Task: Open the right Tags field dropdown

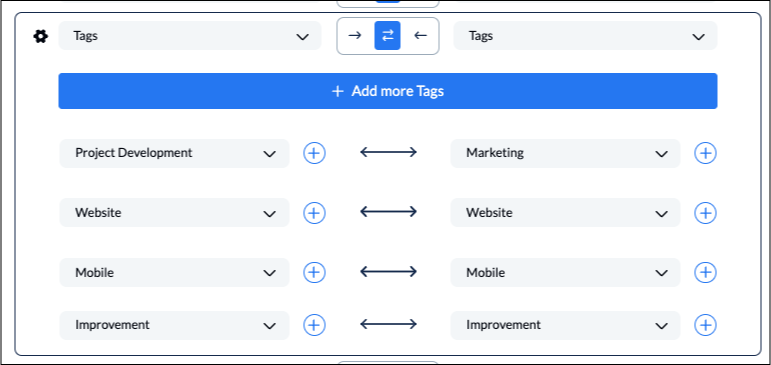Action: coord(585,36)
